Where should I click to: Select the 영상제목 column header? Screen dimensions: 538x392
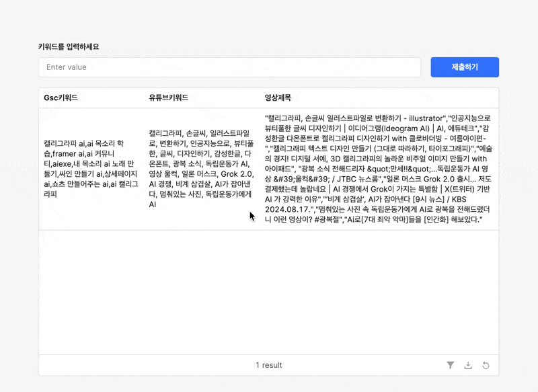pyautogui.click(x=278, y=97)
